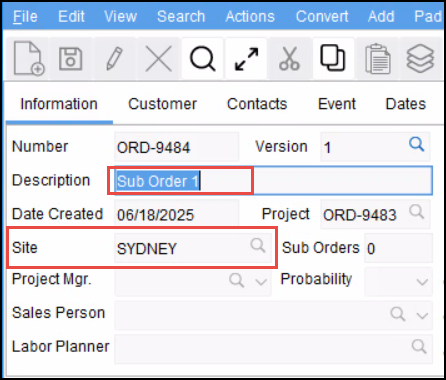
Task: Click the Copy duplicate icon
Action: click(332, 58)
